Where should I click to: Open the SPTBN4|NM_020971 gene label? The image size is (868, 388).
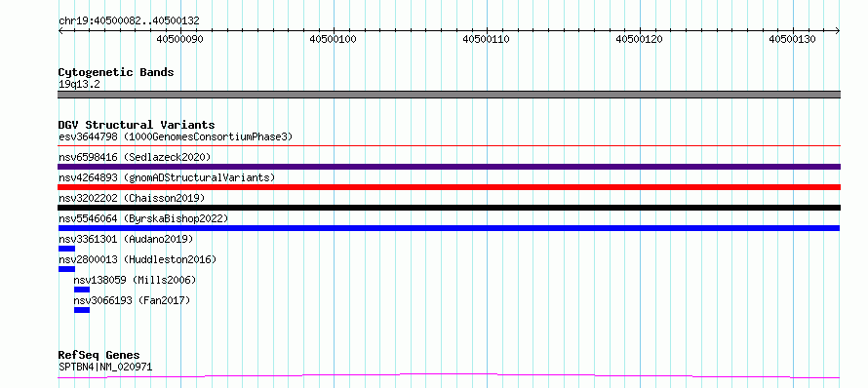105,367
